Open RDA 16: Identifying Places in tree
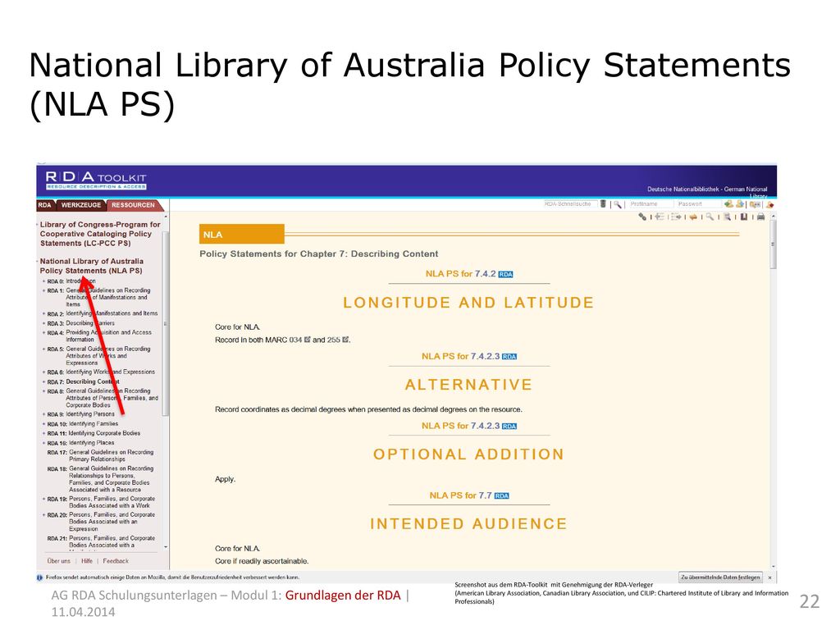 click(81, 443)
